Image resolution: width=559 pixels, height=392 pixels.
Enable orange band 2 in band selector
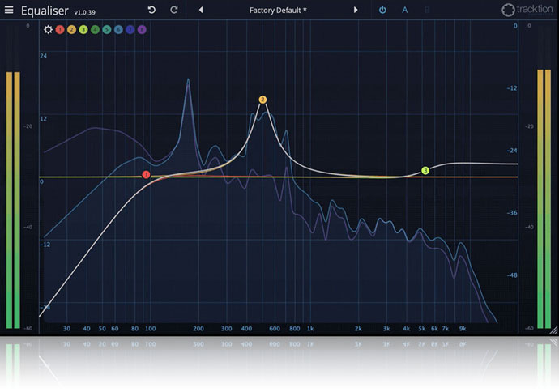coord(71,30)
